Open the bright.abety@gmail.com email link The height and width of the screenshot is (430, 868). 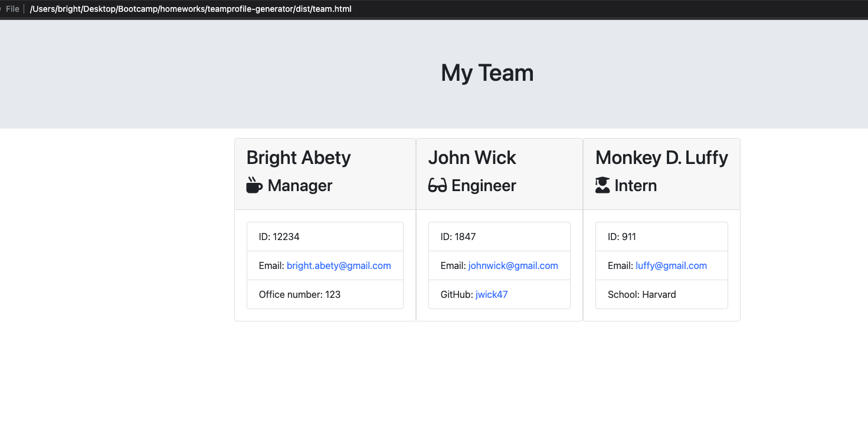pos(339,265)
